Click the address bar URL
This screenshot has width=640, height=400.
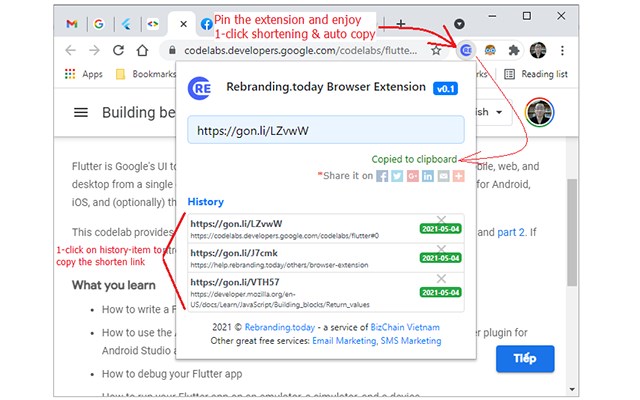[x=300, y=51]
